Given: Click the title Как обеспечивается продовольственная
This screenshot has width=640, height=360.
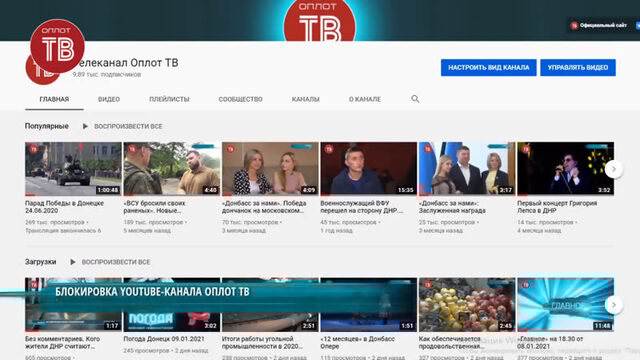Looking at the screenshot, I should 452,342.
